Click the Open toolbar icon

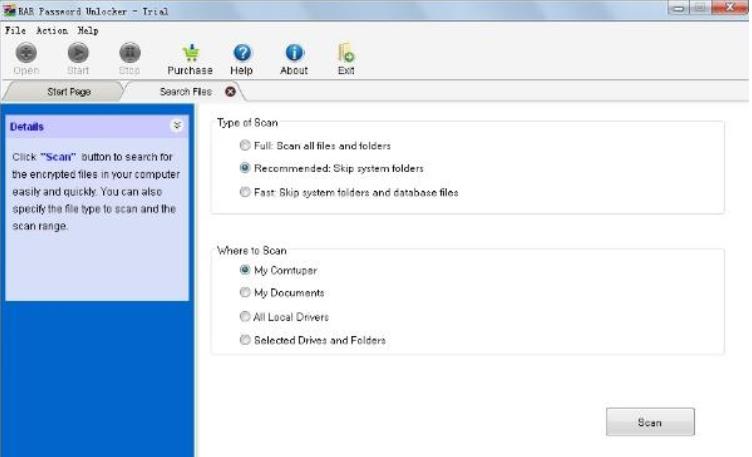click(27, 53)
